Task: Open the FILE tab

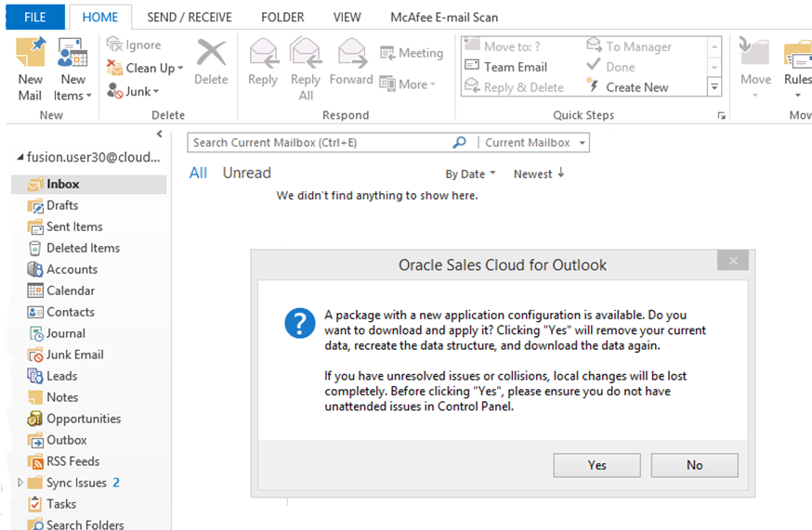Action: click(35, 17)
